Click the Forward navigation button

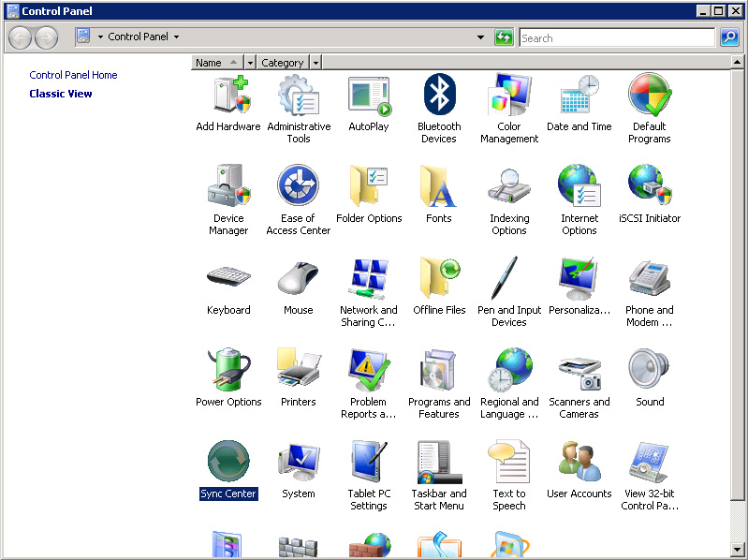click(x=46, y=37)
